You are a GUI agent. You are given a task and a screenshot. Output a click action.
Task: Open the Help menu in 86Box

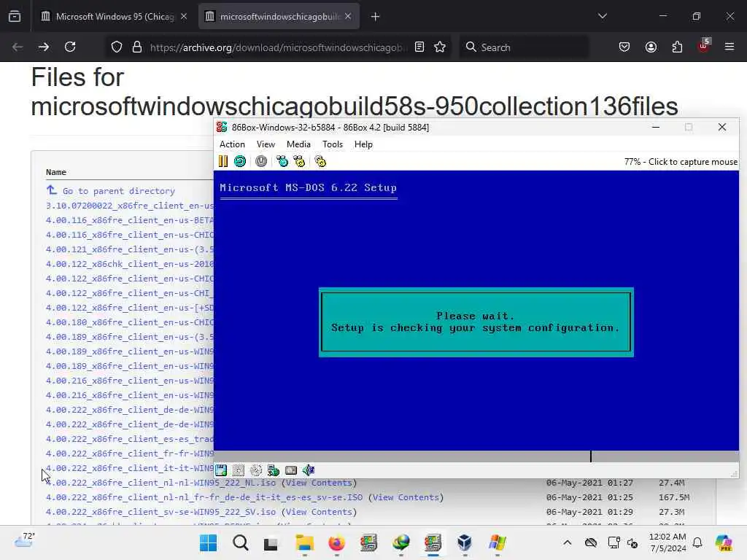pyautogui.click(x=363, y=144)
